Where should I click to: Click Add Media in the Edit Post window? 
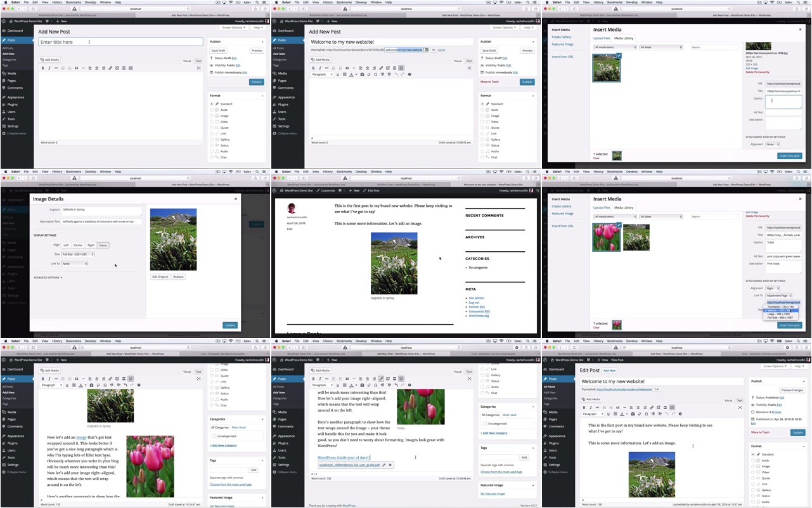pyautogui.click(x=593, y=400)
